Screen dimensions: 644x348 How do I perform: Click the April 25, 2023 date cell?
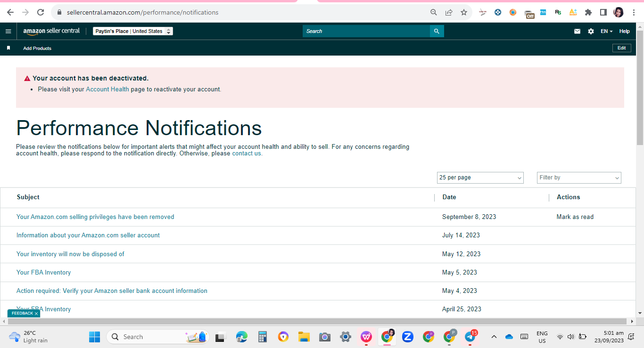tap(462, 309)
